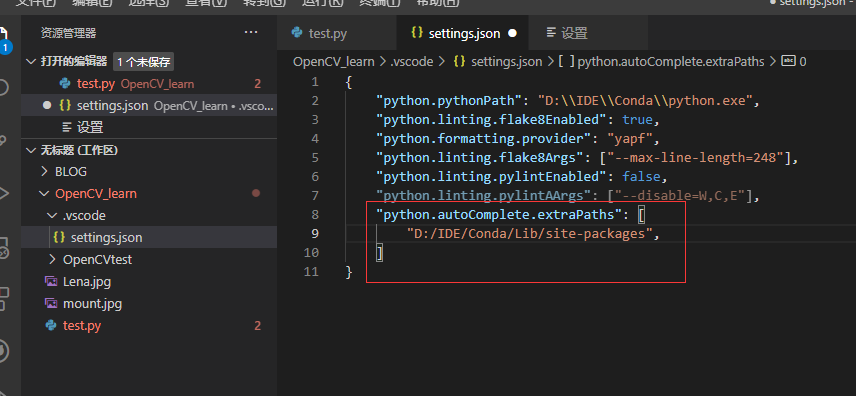Click the false value on line 6
The image size is (856, 396).
641,177
